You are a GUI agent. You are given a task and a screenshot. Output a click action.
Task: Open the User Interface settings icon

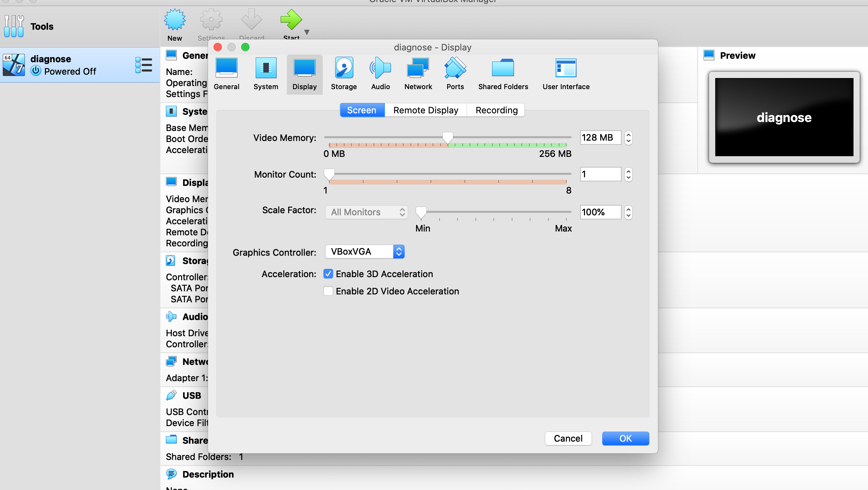566,74
